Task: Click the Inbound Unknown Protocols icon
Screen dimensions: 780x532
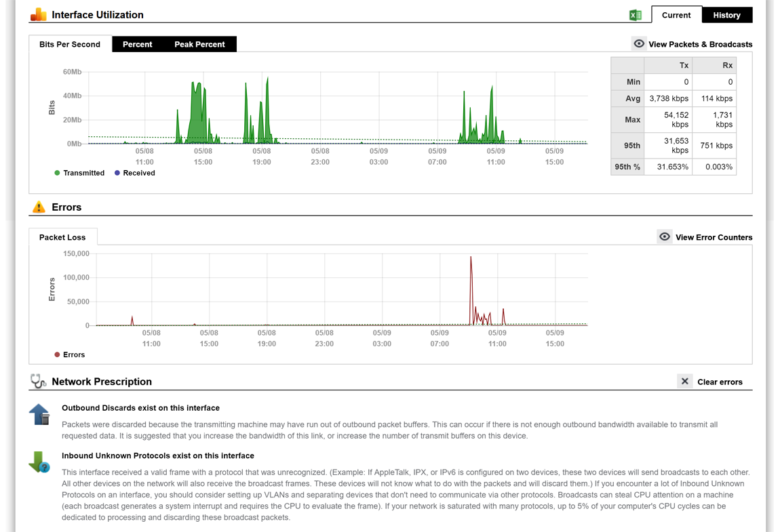Action: pyautogui.click(x=39, y=462)
